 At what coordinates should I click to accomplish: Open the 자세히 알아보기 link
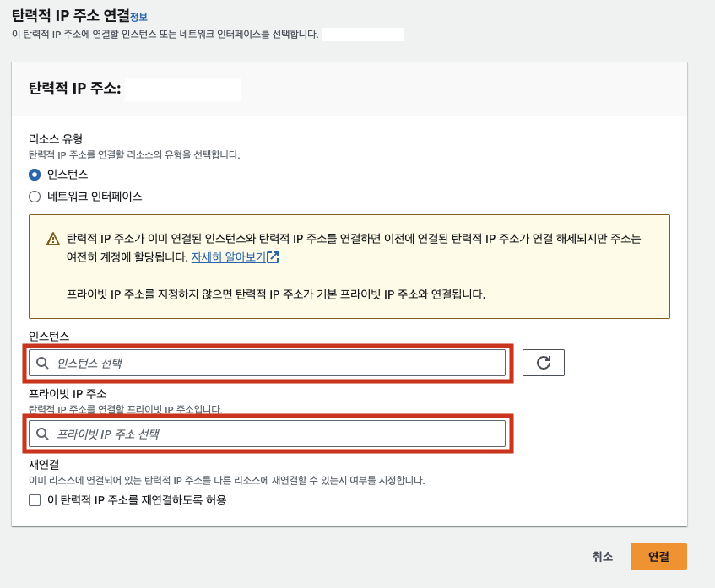click(x=228, y=257)
